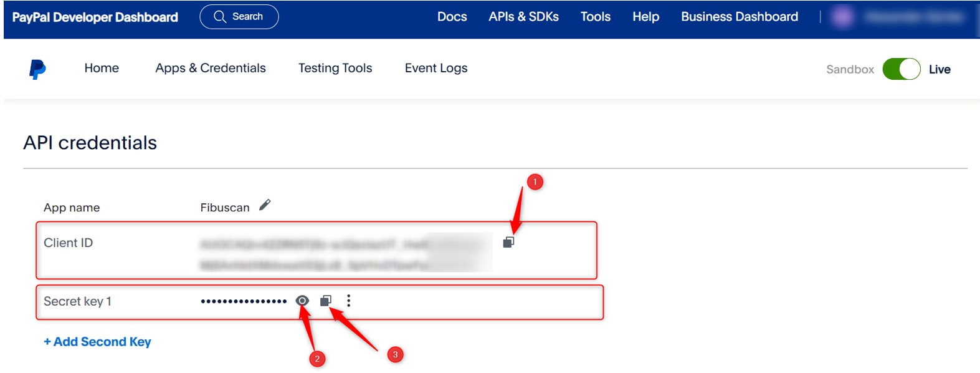Screen dimensions: 980x373
Task: Click Add Second Key link
Action: pos(97,342)
